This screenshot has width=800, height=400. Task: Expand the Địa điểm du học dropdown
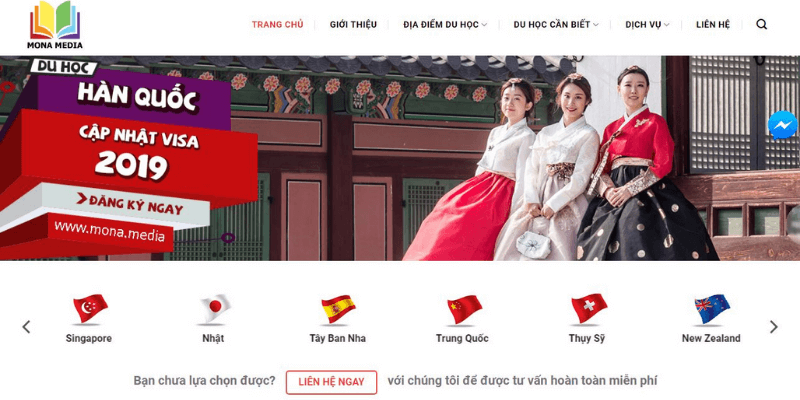pos(445,24)
